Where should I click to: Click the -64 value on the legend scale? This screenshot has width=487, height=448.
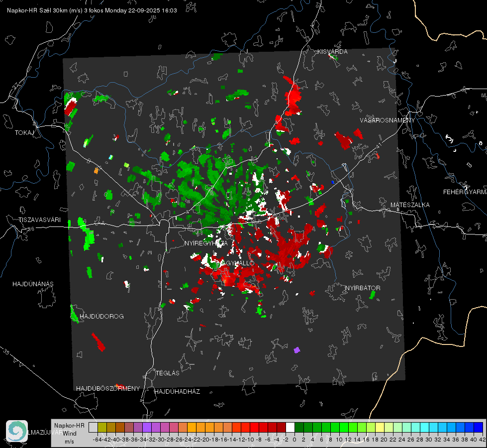point(97,440)
